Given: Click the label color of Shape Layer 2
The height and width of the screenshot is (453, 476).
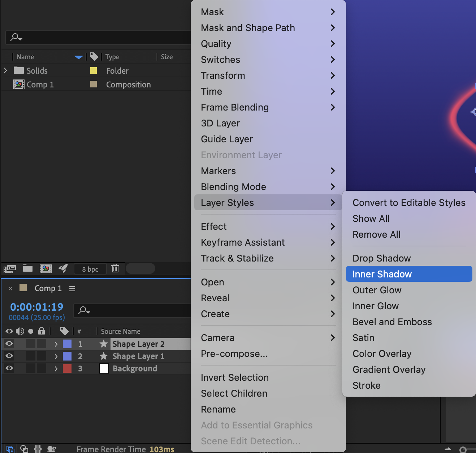Looking at the screenshot, I should (67, 344).
